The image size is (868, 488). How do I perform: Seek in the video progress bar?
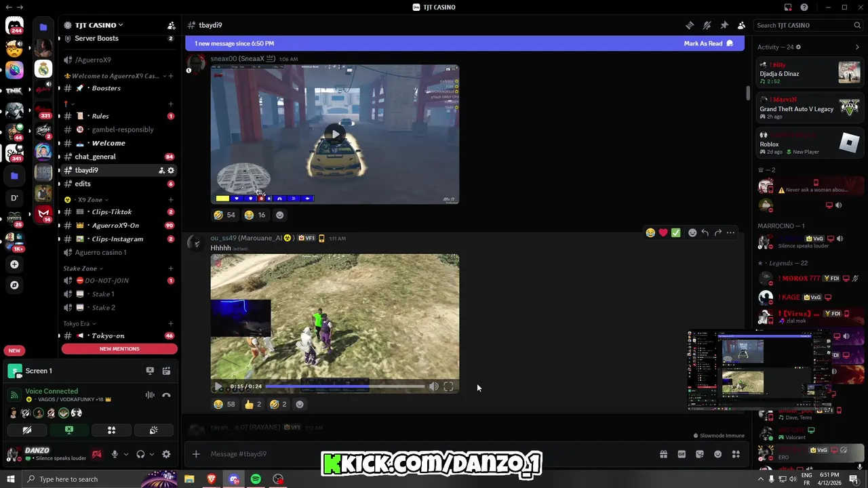pos(344,386)
